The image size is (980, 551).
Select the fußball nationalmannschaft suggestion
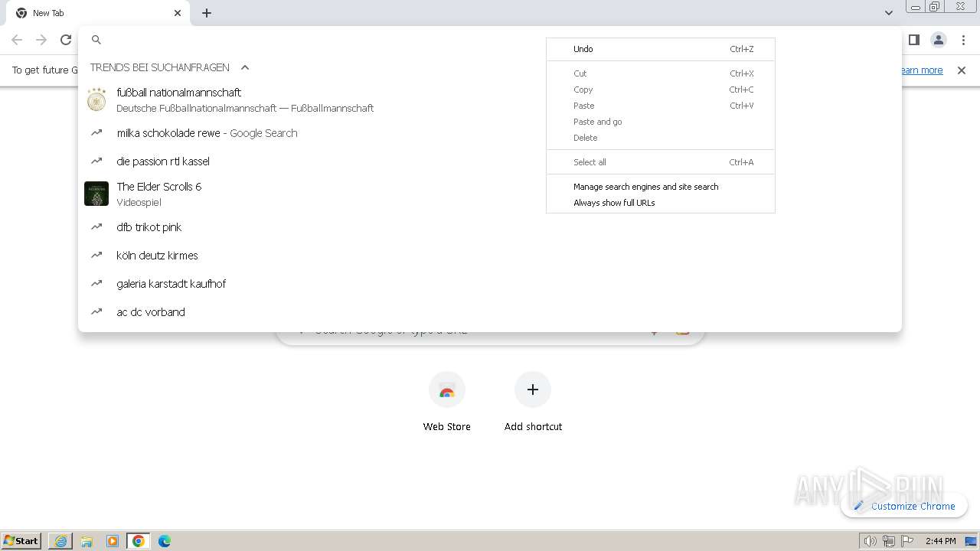coord(490,99)
